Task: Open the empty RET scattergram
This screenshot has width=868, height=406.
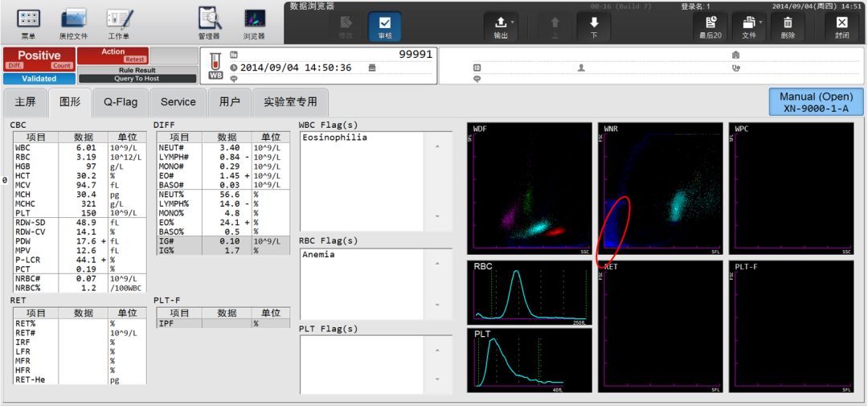Action: click(661, 326)
